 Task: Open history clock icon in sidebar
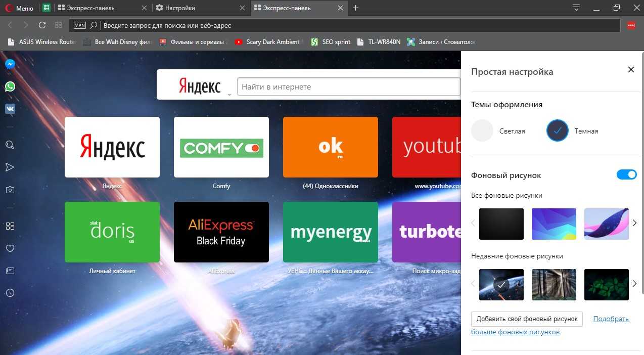(10, 293)
